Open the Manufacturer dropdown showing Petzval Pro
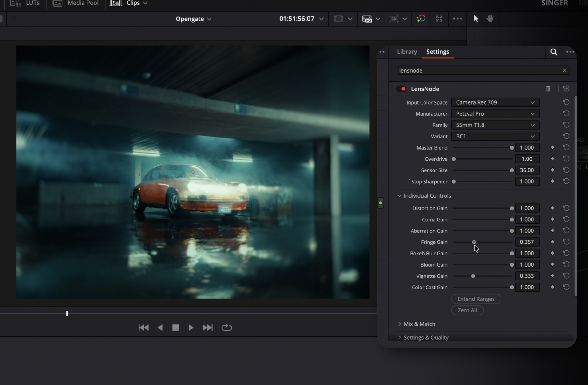Screen dimensions: 588x385 tap(495, 114)
